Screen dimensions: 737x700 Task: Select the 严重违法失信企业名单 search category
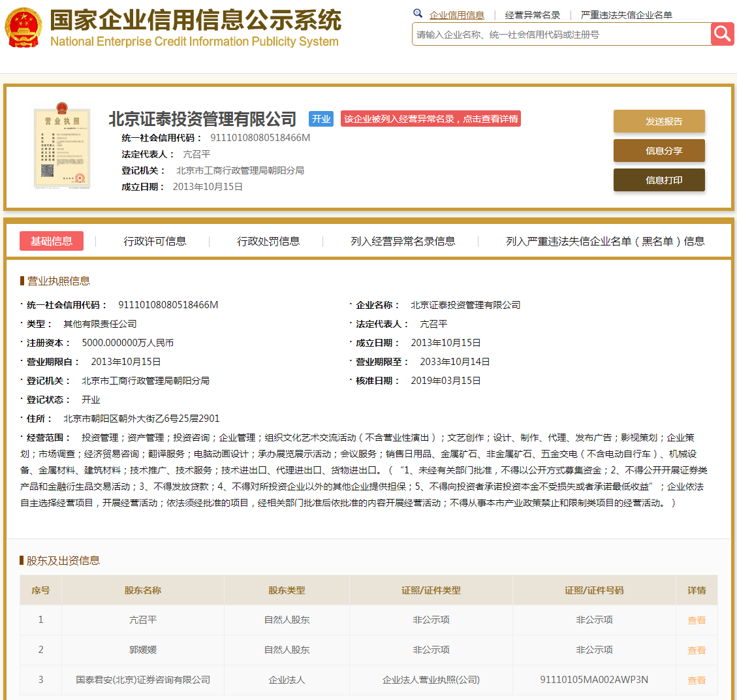626,15
